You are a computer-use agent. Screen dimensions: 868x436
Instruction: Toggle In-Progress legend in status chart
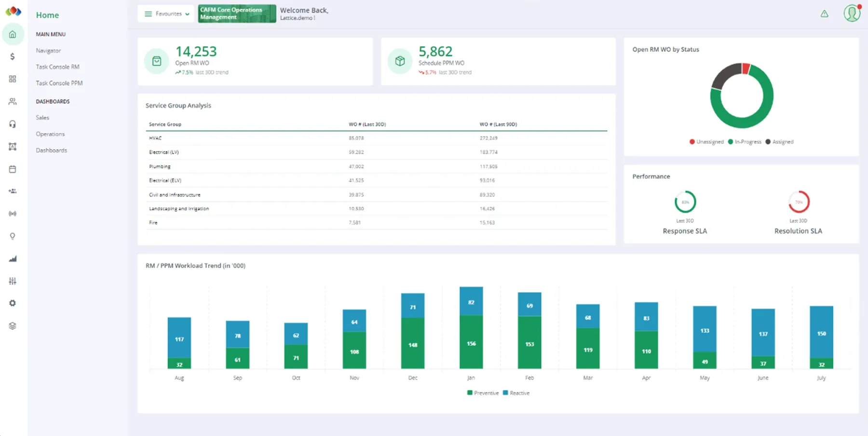coord(745,142)
